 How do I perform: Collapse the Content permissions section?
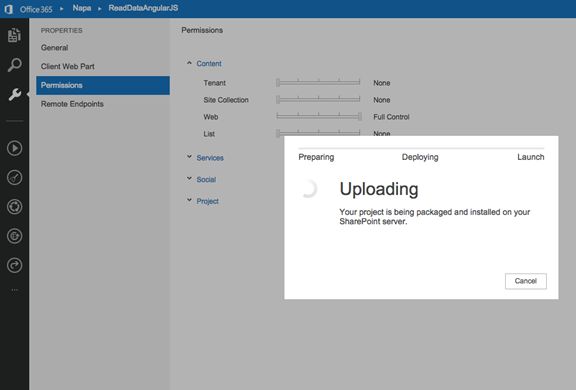tap(189, 63)
